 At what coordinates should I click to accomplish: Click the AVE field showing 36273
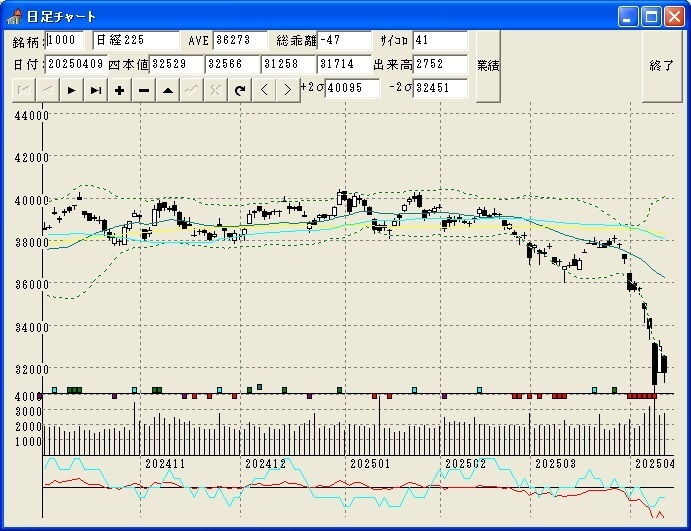[240, 40]
